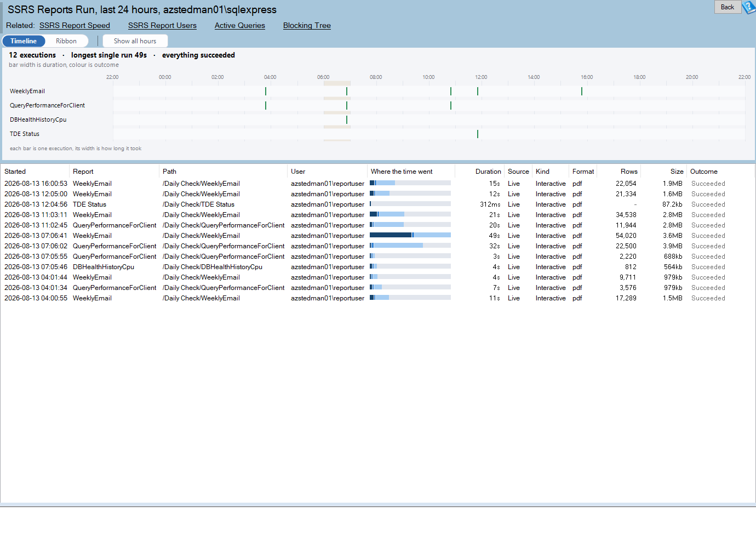Click the time bar of the 49s row

click(410, 235)
